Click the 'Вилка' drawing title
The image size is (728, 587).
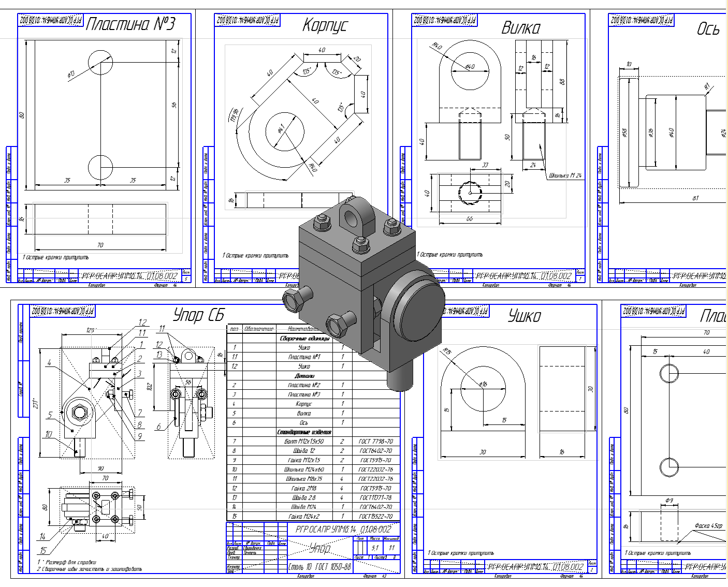click(520, 27)
